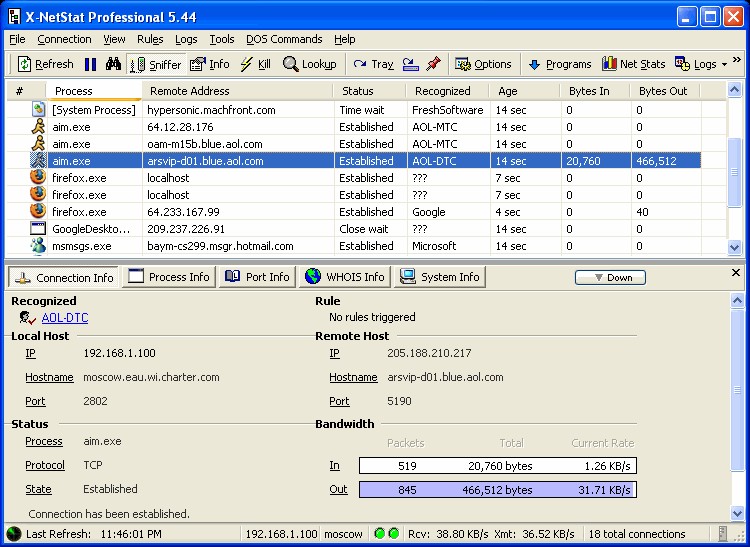Kill the selected connection
Screen dimensions: 750x547
coord(255,64)
